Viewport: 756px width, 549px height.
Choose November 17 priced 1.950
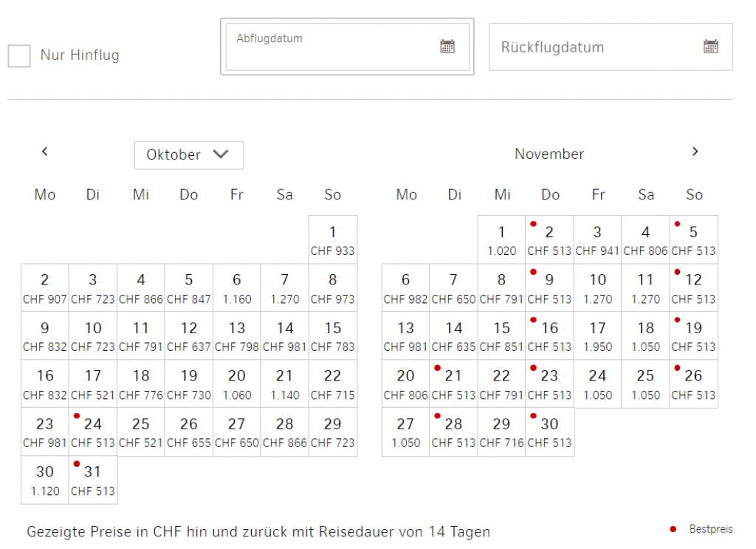(x=597, y=336)
